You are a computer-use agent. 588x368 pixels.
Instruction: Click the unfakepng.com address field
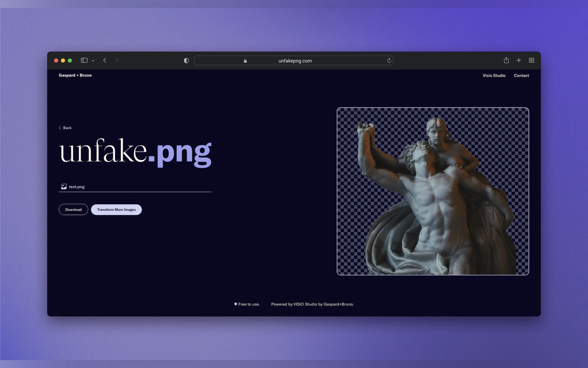pyautogui.click(x=295, y=61)
